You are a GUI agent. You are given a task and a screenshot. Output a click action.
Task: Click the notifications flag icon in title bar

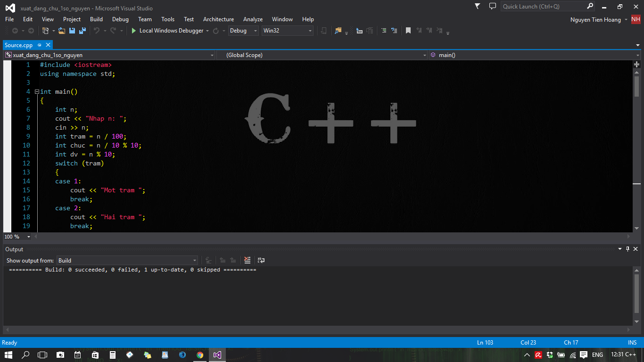tap(478, 7)
